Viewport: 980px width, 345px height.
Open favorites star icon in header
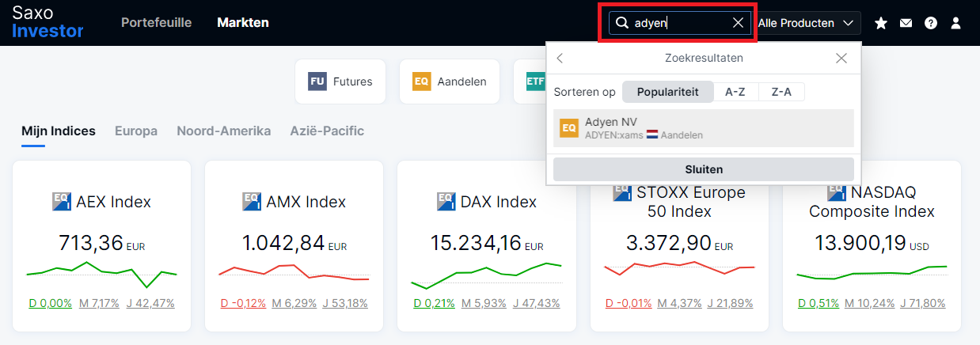click(x=881, y=24)
